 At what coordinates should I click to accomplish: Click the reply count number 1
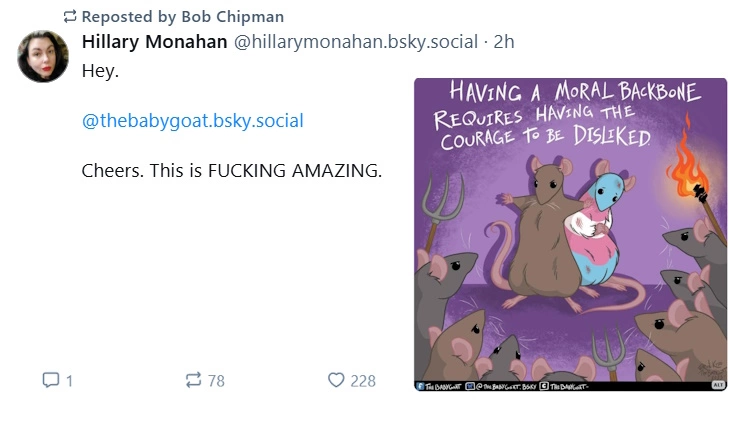click(69, 380)
